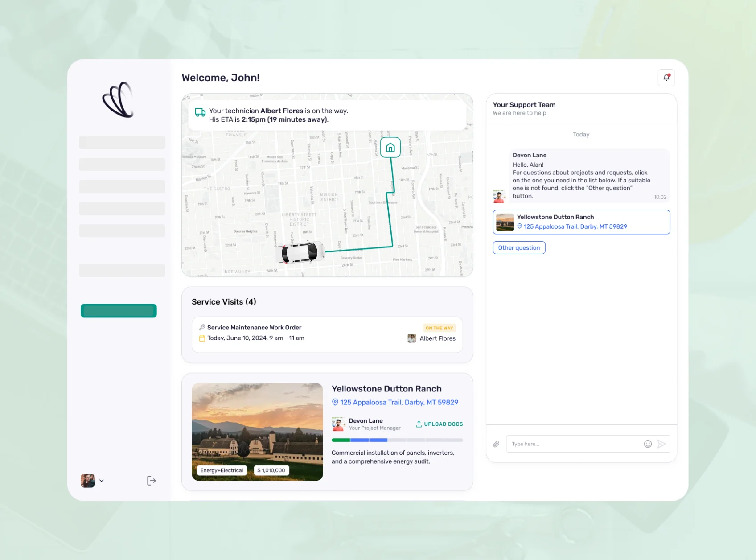Screen dimensions: 756x560
Task: Click the project progress bar
Action: click(x=397, y=440)
